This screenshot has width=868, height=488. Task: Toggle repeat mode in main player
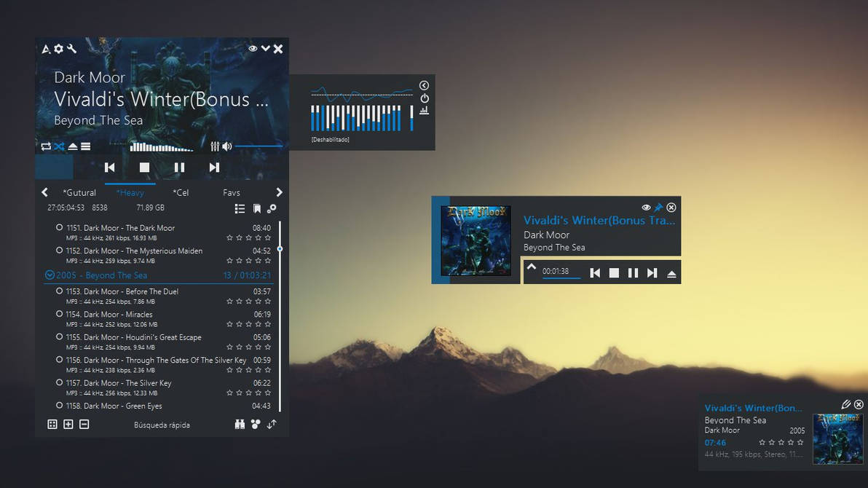46,146
